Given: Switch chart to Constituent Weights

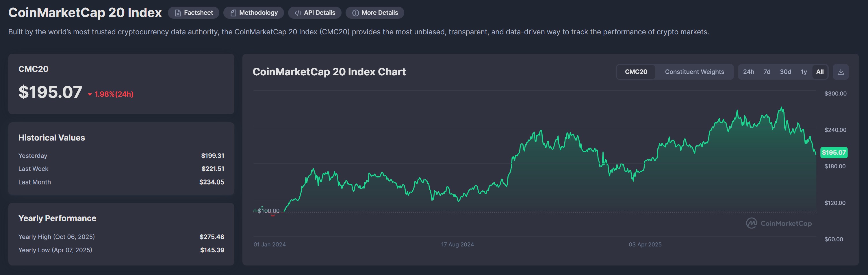Looking at the screenshot, I should [694, 72].
